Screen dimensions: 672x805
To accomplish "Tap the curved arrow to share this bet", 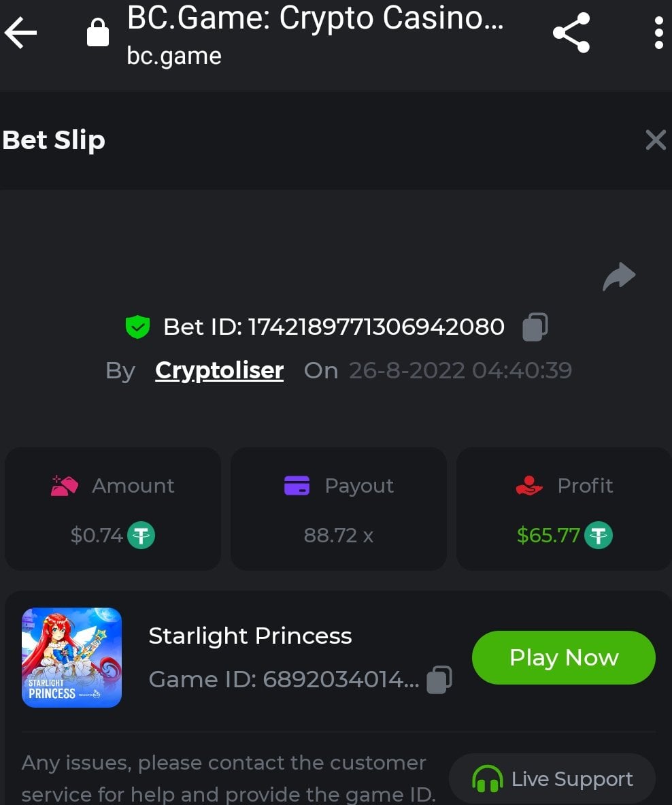I will (619, 277).
